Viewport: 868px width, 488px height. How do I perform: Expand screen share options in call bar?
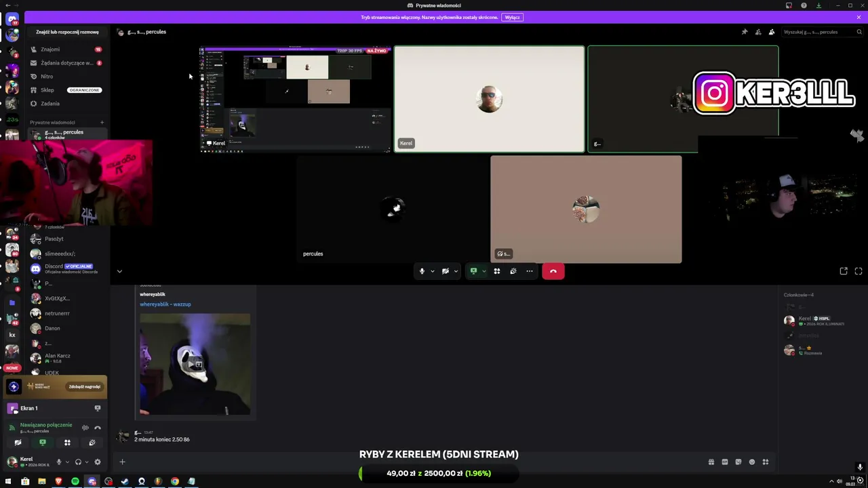click(x=484, y=271)
